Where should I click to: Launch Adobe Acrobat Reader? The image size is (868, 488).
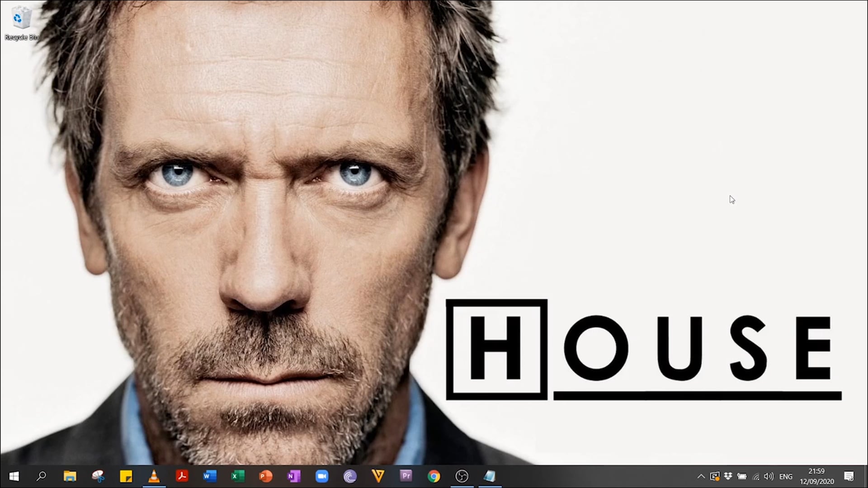pos(182,476)
